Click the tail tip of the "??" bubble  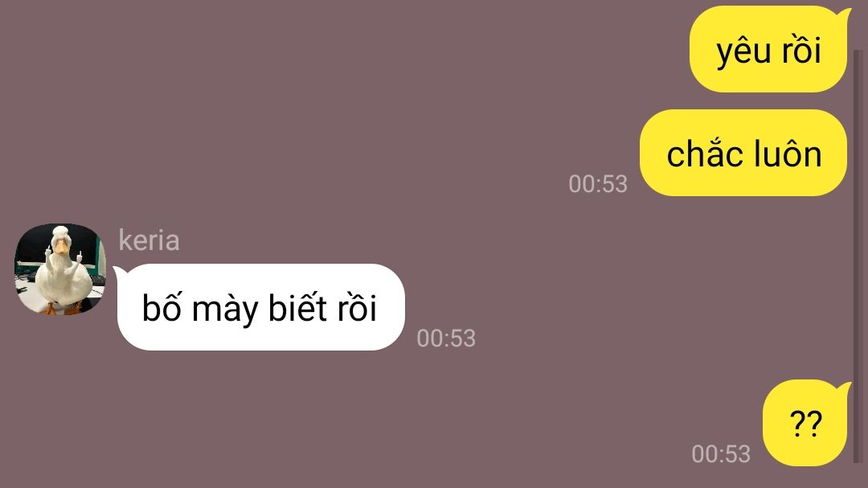[849, 383]
